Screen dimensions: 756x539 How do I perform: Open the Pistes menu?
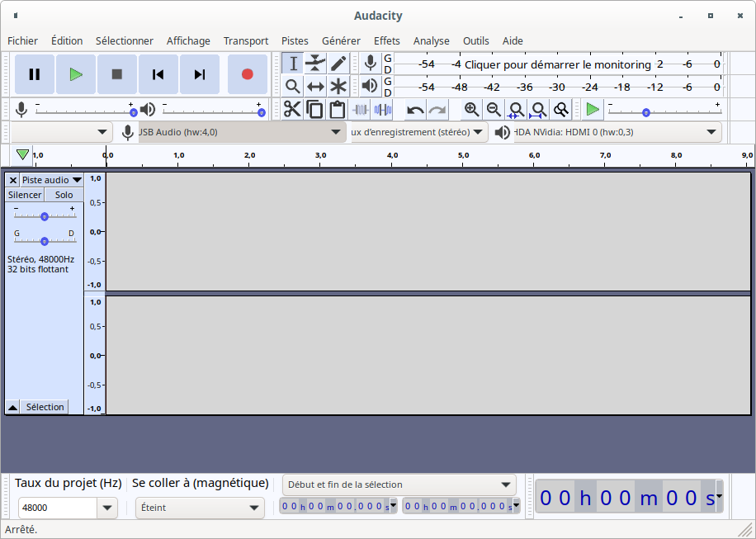295,41
